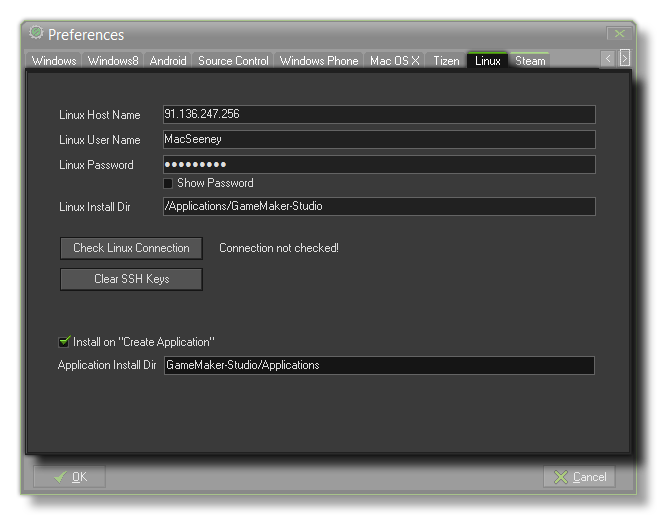Click the Clear SSH Keys button
This screenshot has height=515, width=657.
pyautogui.click(x=131, y=279)
